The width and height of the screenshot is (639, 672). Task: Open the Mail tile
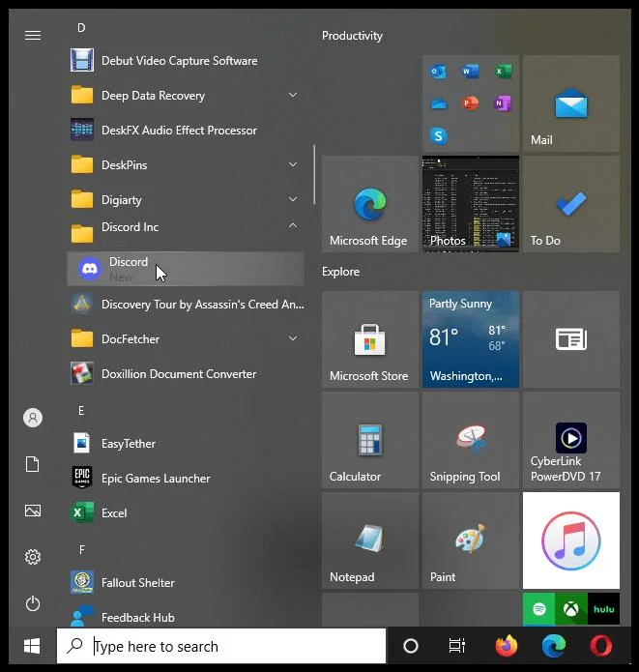click(571, 103)
